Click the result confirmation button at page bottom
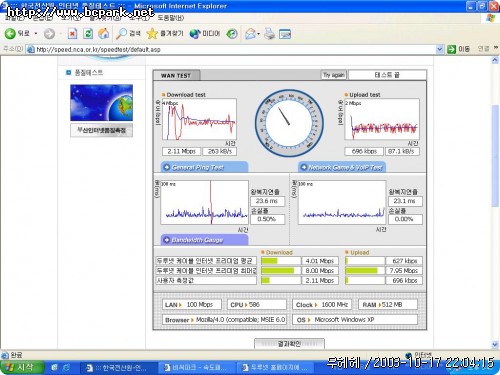 coord(289,343)
